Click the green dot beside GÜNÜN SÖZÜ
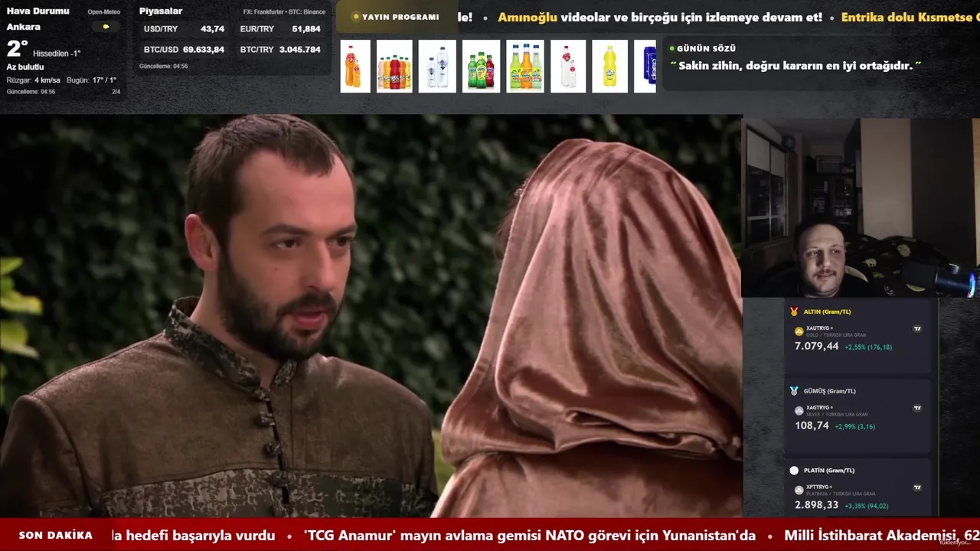 pos(672,48)
